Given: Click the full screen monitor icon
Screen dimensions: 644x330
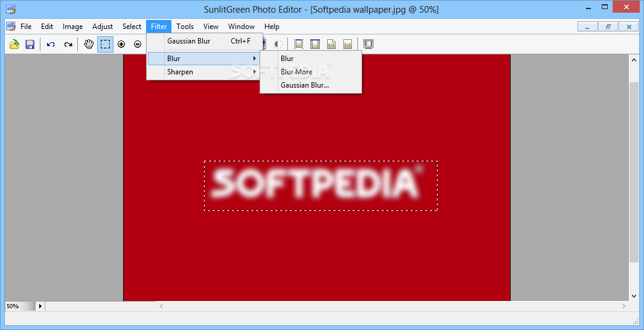Looking at the screenshot, I should (368, 44).
